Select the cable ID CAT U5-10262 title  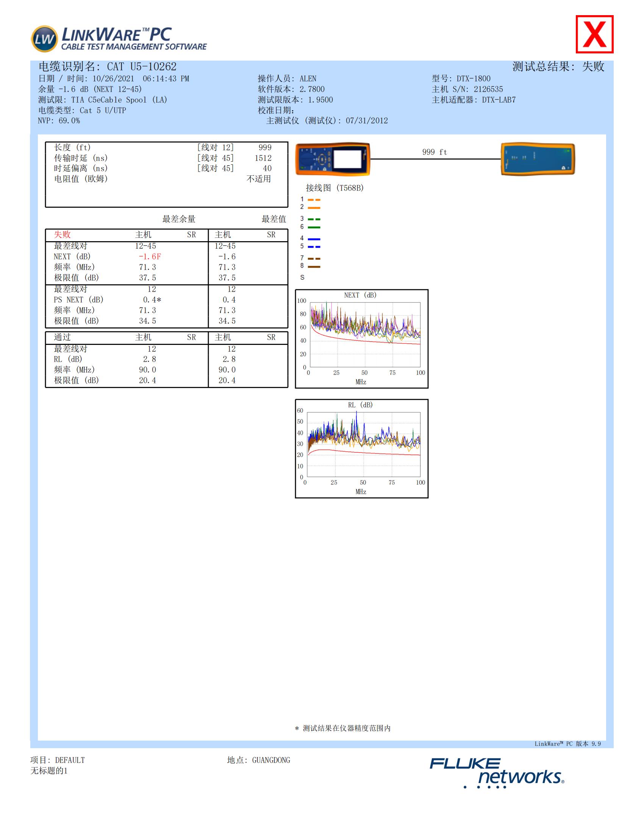[107, 67]
